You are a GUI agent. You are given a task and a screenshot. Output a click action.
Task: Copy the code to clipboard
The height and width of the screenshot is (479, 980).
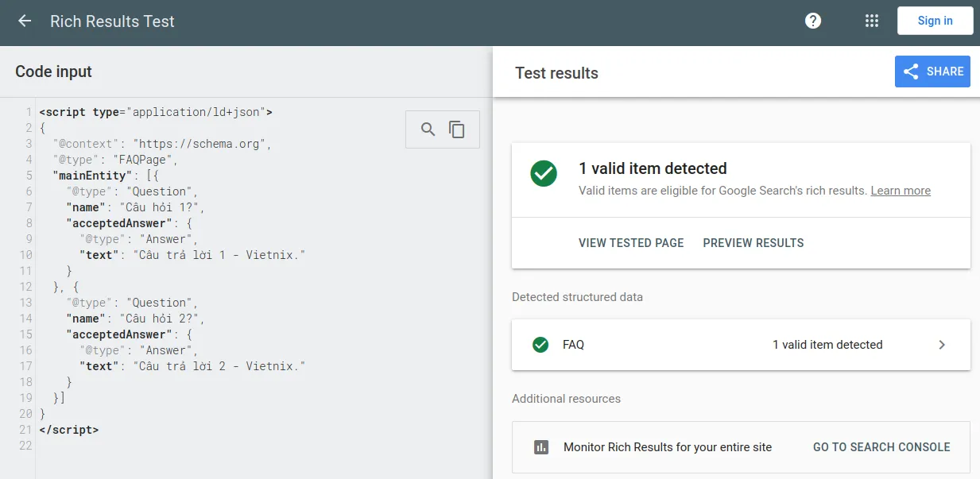point(457,129)
